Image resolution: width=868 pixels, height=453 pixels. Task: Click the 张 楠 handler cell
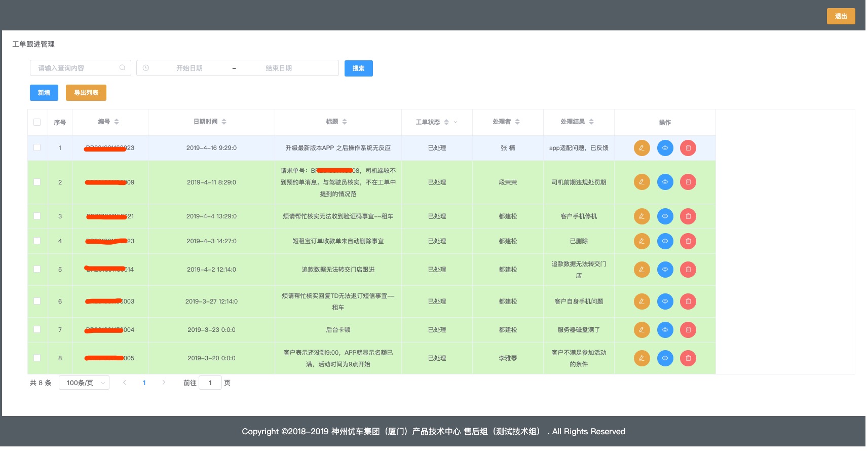(508, 148)
